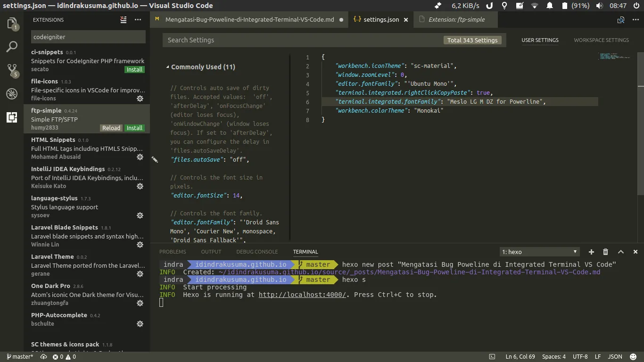Select the User Settings tab
This screenshot has width=644, height=362.
[x=540, y=40]
